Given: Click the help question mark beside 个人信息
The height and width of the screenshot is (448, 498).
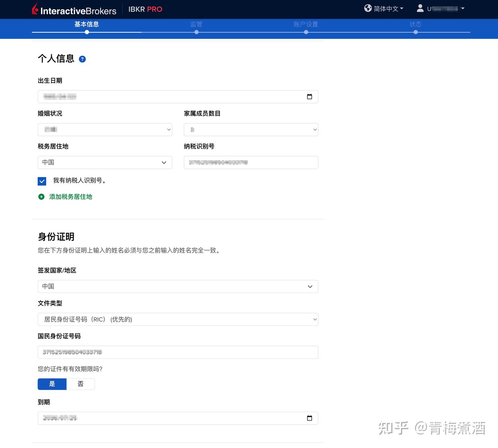Looking at the screenshot, I should click(x=82, y=59).
